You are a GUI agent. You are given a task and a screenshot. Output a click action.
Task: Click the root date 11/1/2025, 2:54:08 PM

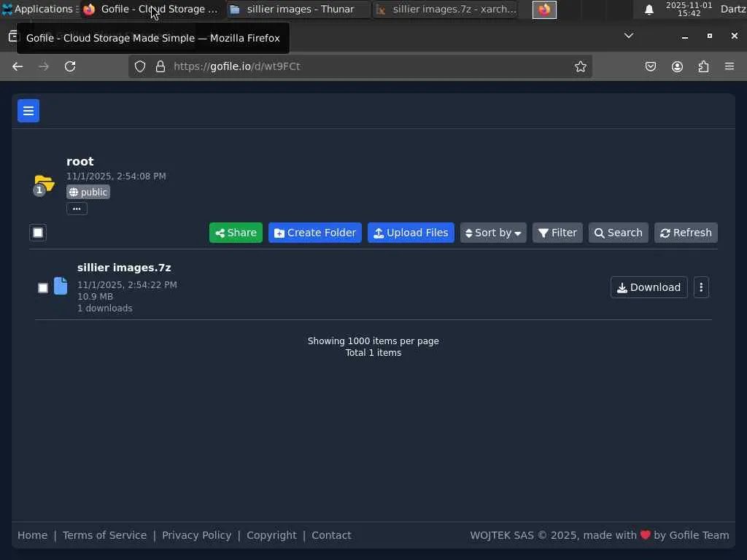point(116,176)
